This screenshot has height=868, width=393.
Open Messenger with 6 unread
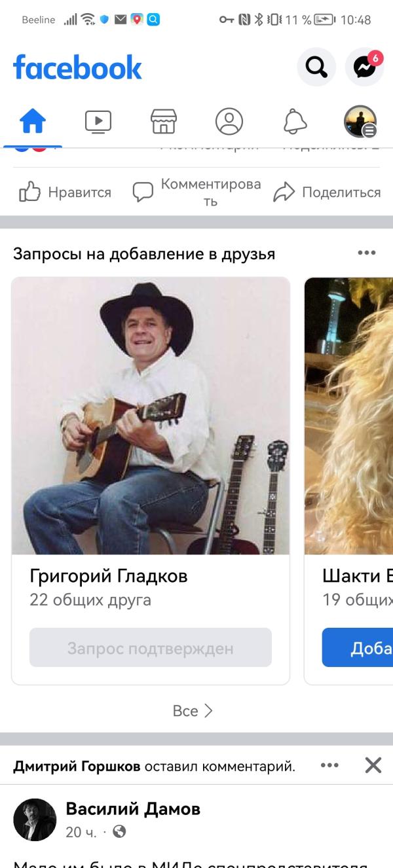coord(365,67)
